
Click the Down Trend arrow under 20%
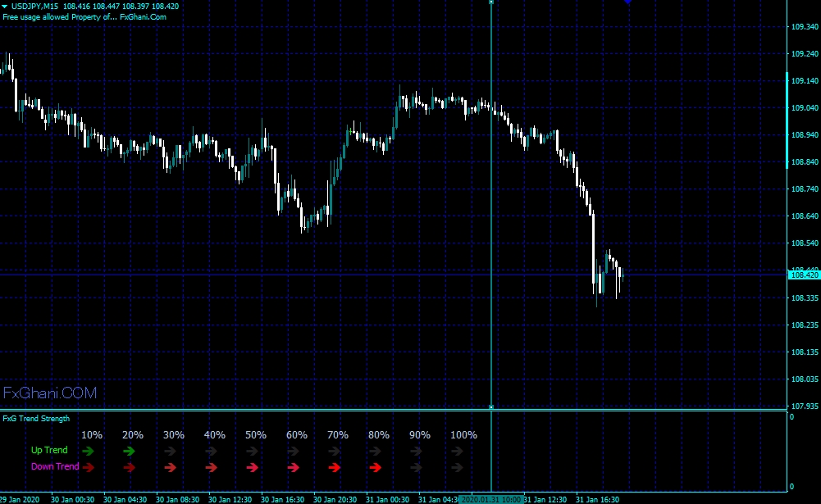[x=129, y=467]
